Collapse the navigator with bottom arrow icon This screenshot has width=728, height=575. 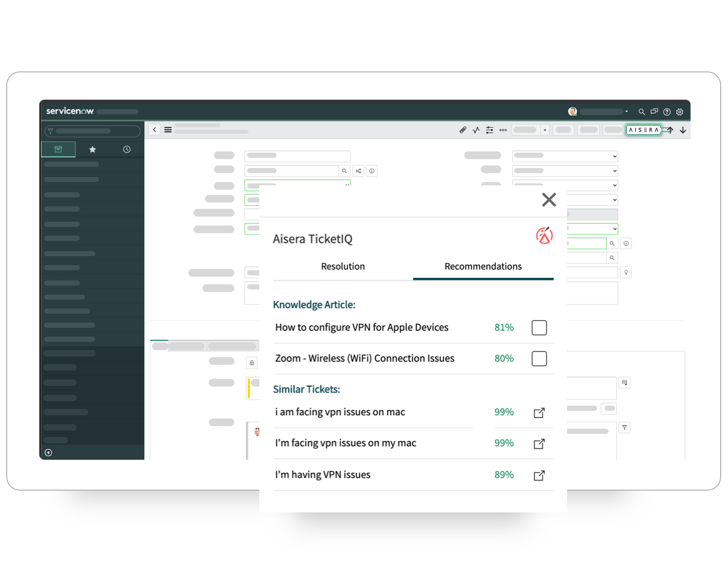pyautogui.click(x=49, y=452)
